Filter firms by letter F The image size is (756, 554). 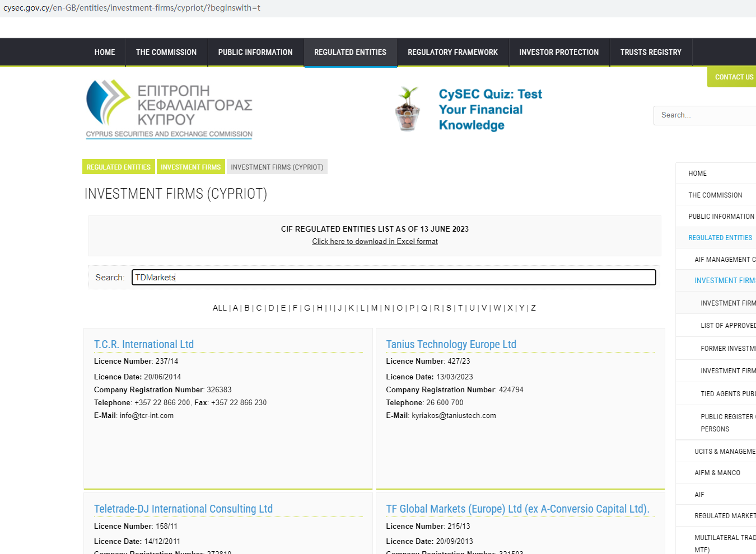point(295,308)
